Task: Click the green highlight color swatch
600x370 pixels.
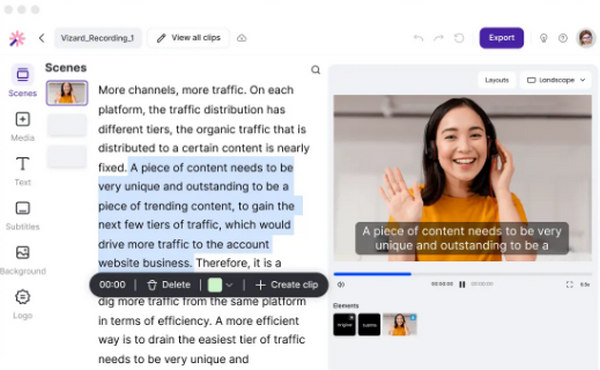Action: (x=215, y=285)
